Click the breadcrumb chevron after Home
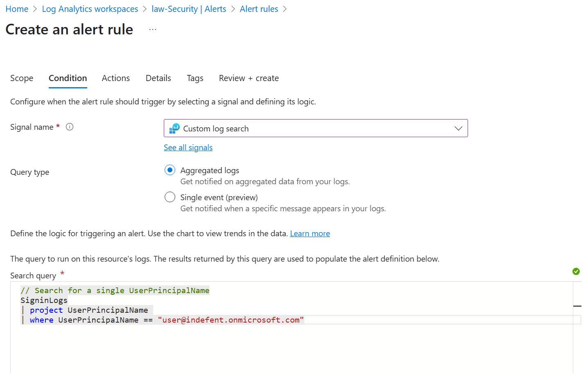588x375 pixels. coord(35,9)
